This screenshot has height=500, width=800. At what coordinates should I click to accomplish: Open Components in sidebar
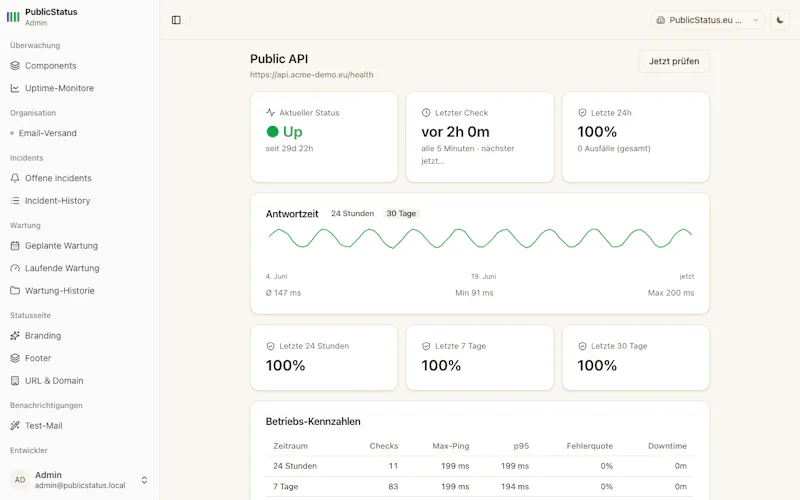point(51,65)
